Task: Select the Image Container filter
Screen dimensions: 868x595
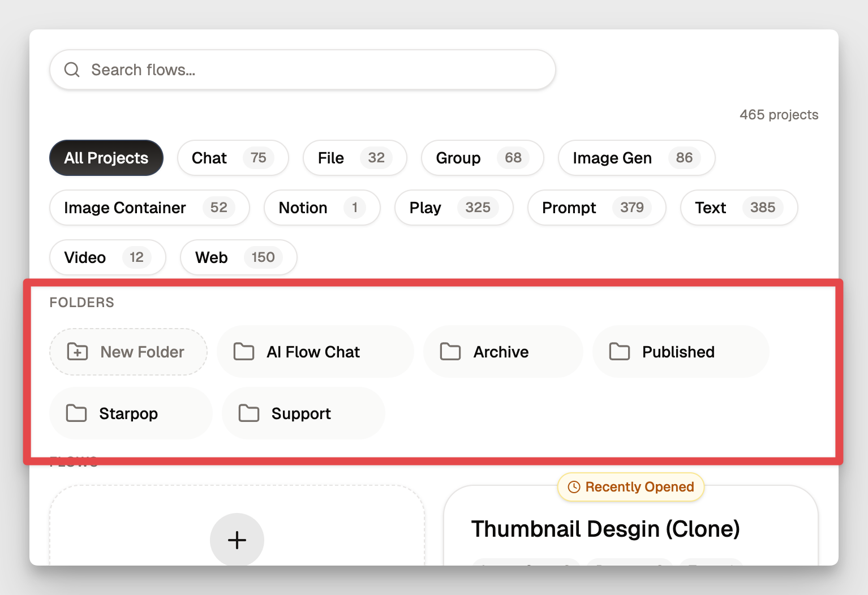Action: [x=149, y=208]
